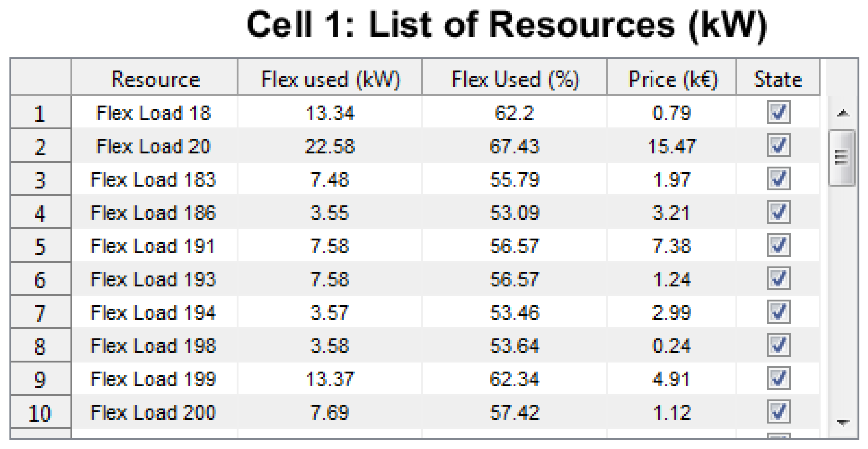Select the Flex Load 186 resource cell
The width and height of the screenshot is (868, 449).
153,213
